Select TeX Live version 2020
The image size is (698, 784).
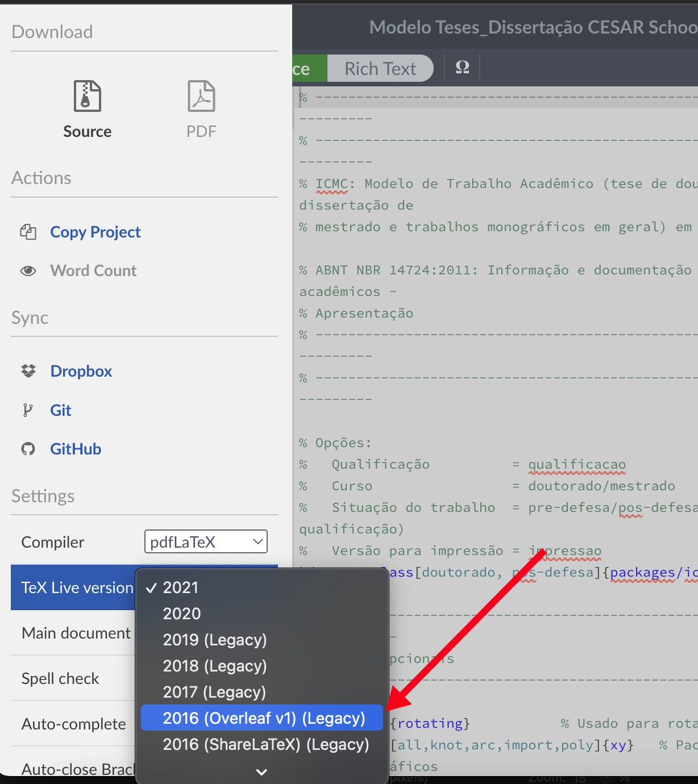[261, 614]
